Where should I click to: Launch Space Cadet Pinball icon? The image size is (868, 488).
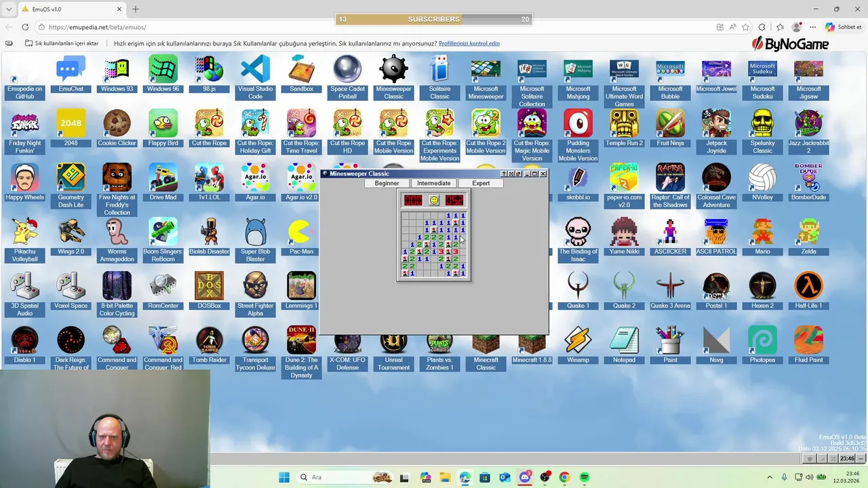[348, 78]
